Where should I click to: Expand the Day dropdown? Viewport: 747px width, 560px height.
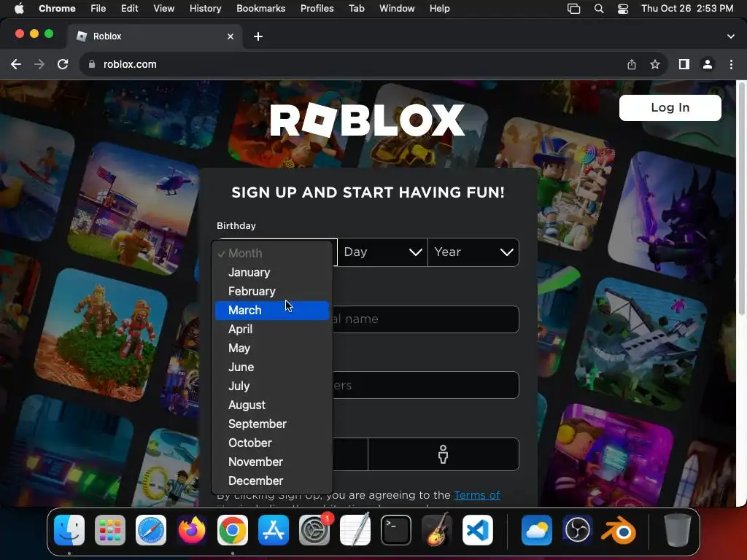click(382, 252)
